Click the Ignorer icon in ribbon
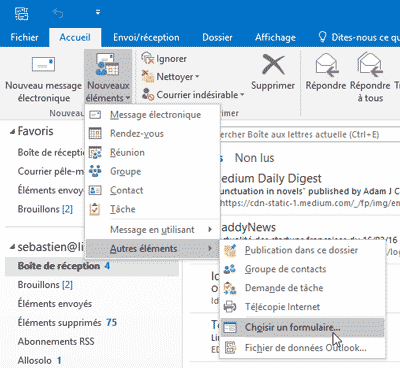The height and width of the screenshot is (368, 400). coord(148,59)
